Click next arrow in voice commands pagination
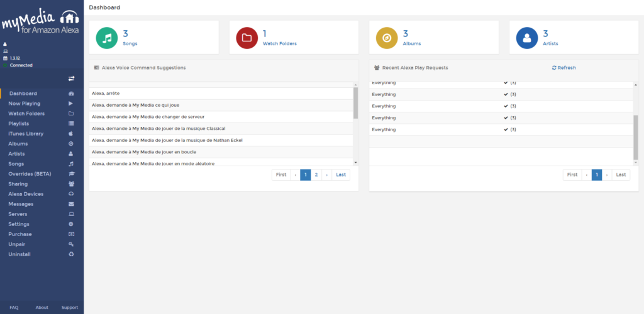 (x=326, y=175)
